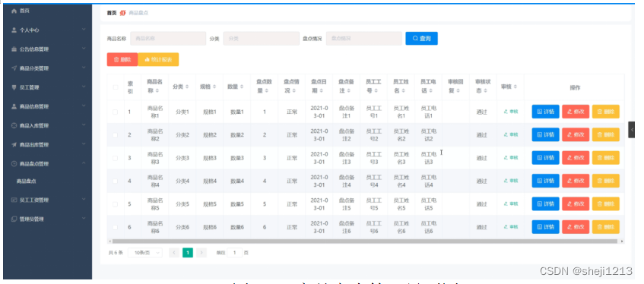The width and height of the screenshot is (644, 284).
Task: Click the home icon beside 首页 in sidebar
Action: coord(14,11)
